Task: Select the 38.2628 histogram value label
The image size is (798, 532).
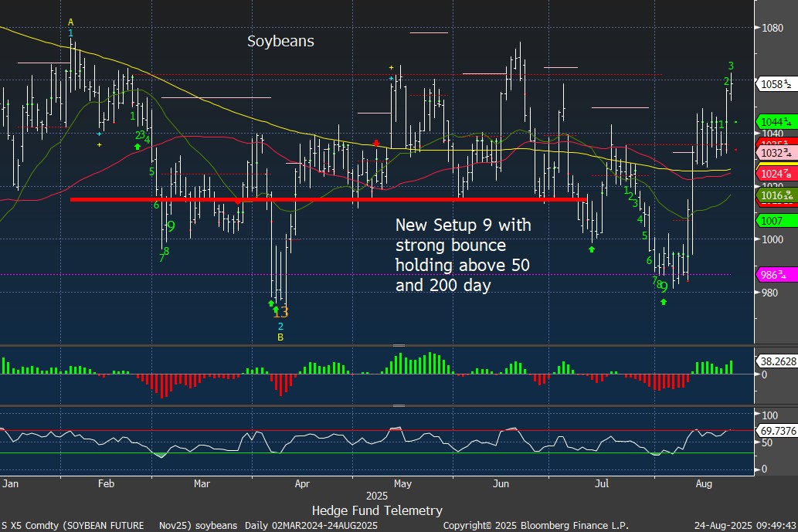Action: (x=775, y=360)
